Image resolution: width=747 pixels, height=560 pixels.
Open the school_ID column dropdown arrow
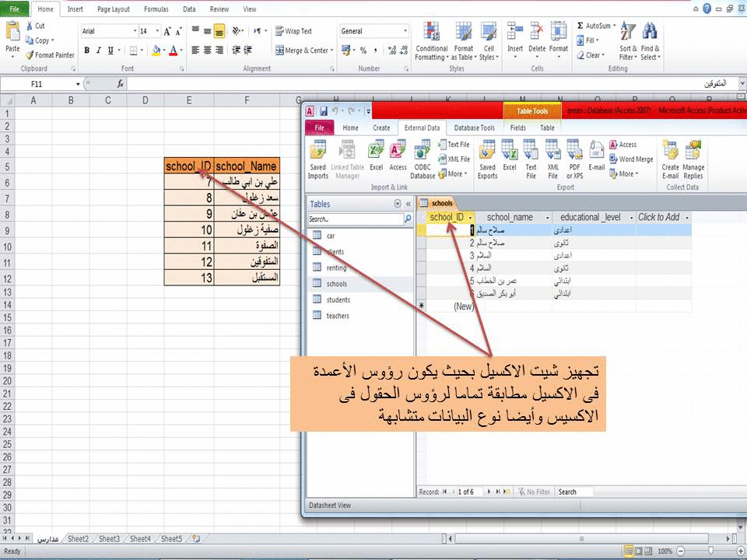(470, 218)
